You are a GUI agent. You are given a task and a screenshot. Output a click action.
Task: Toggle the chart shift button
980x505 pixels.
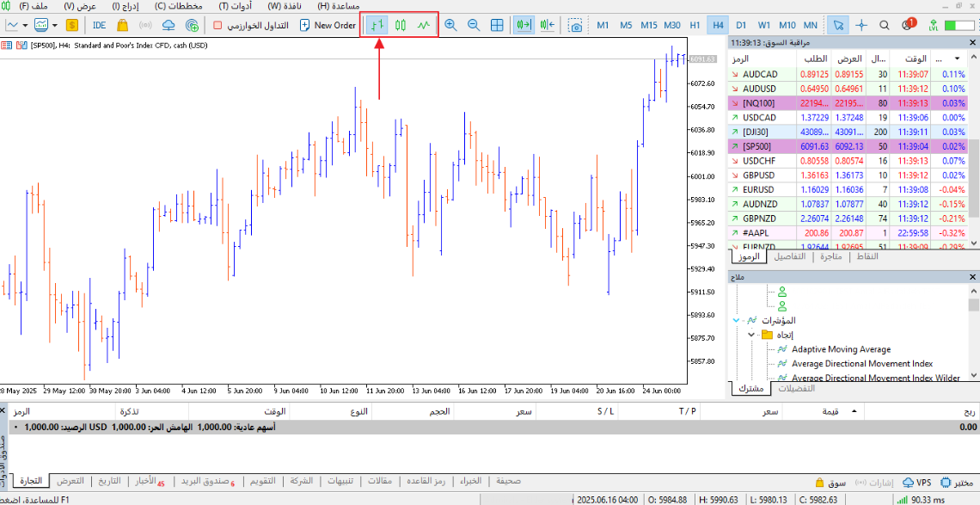click(547, 25)
